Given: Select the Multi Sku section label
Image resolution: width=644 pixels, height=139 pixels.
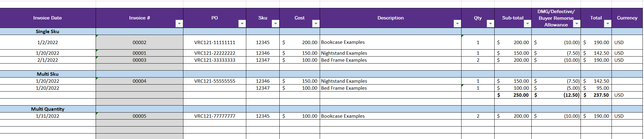Looking at the screenshot, I should point(47,74).
